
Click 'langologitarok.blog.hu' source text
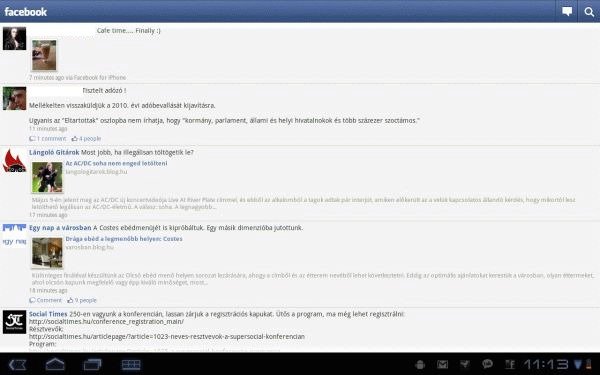[96, 171]
